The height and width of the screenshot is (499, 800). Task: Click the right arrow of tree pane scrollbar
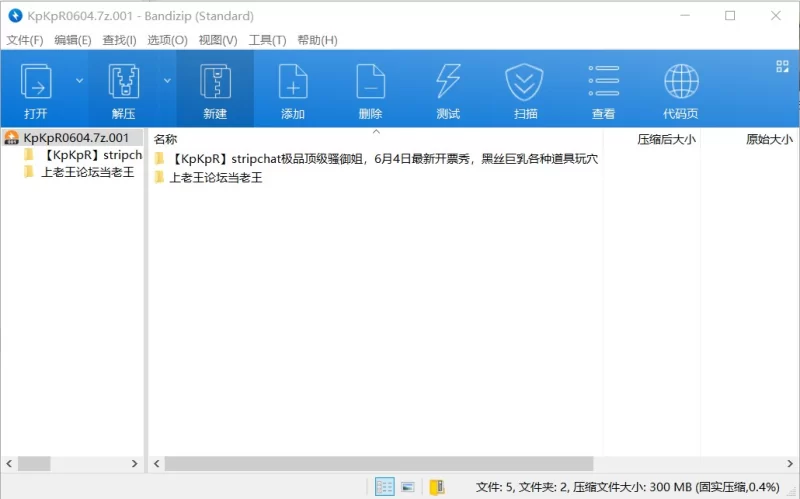134,463
